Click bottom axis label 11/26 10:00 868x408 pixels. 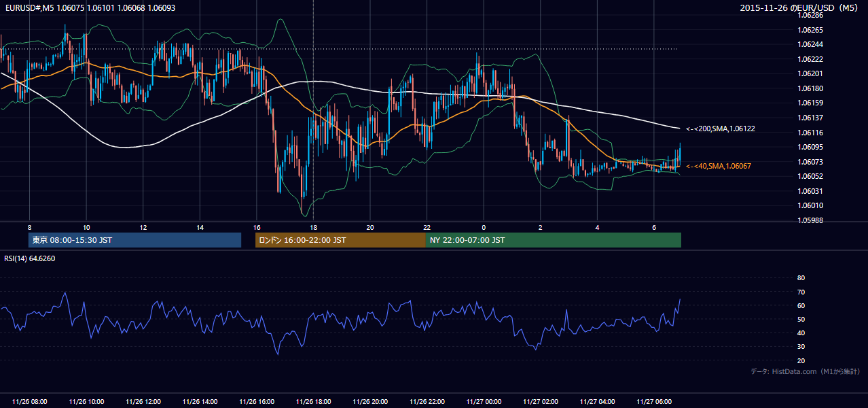tap(86, 402)
